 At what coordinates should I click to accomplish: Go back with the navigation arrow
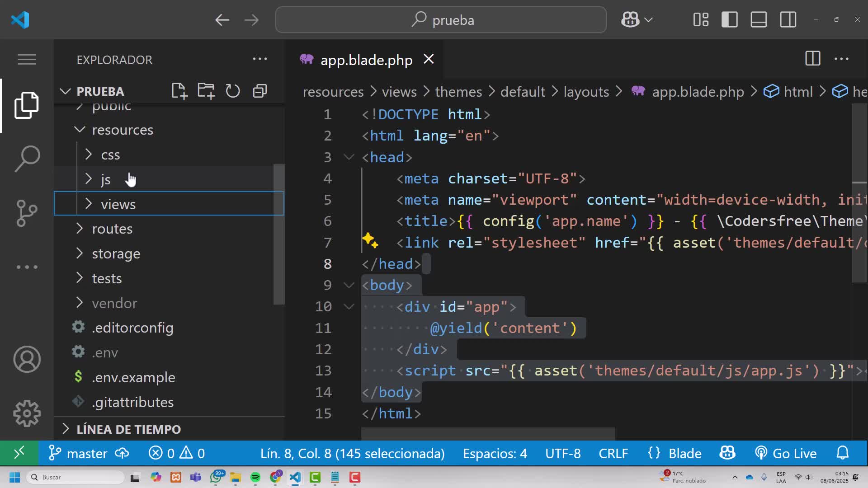[222, 20]
